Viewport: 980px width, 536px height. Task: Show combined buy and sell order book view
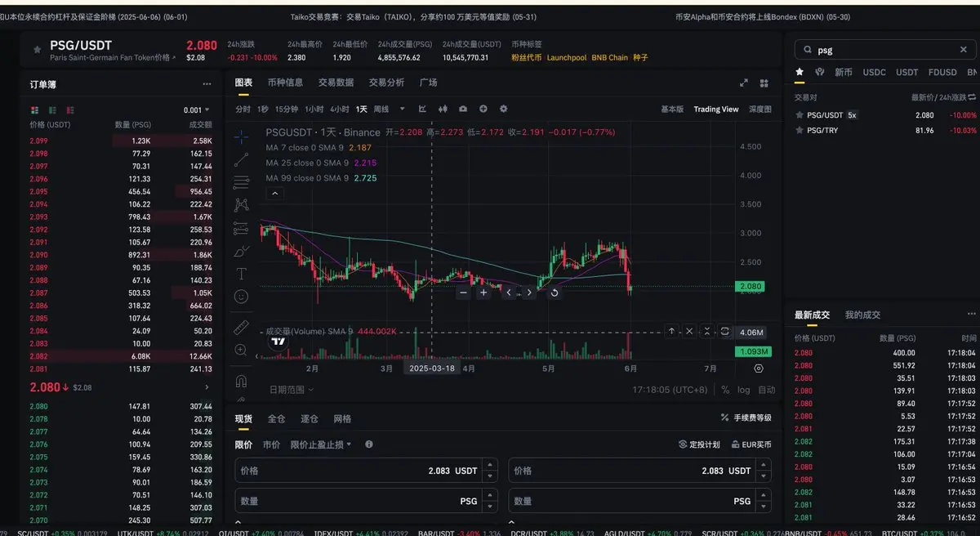(34, 109)
